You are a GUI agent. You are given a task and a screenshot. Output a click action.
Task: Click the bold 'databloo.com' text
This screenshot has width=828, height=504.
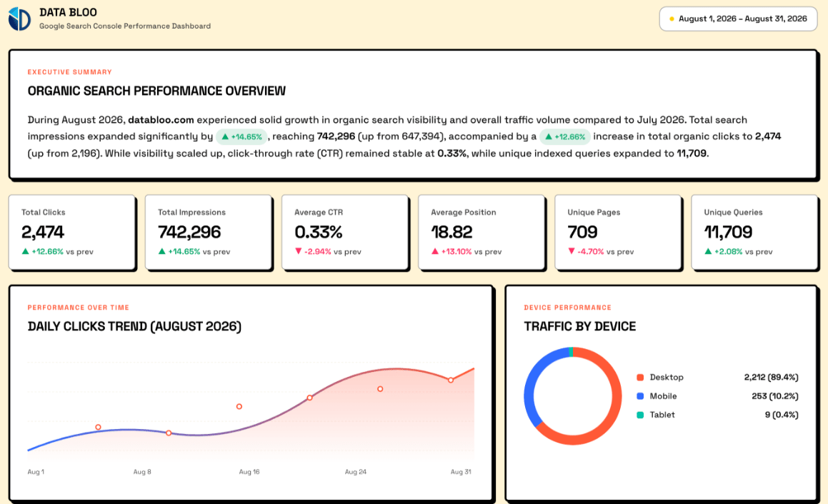point(161,120)
